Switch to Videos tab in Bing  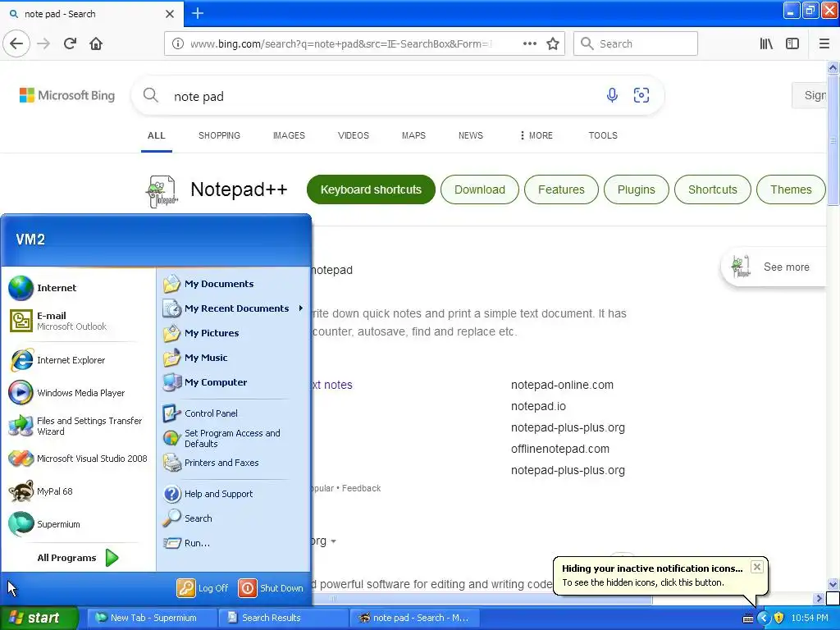(353, 135)
